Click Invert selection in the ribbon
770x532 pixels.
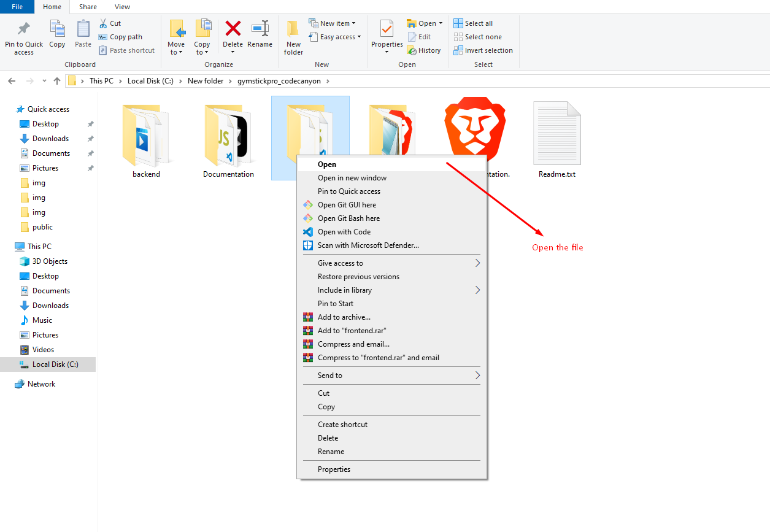coord(488,50)
